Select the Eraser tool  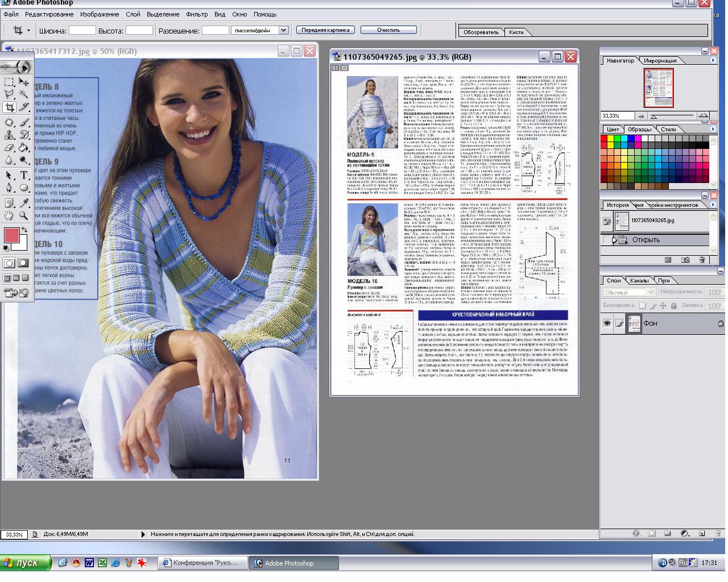[x=9, y=148]
